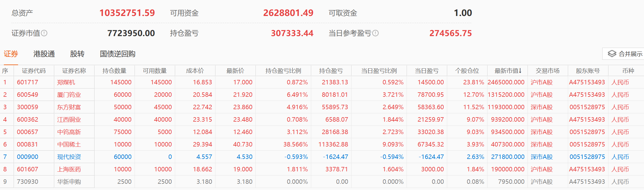Click 现代投资 loss value -0.593%

click(296, 157)
